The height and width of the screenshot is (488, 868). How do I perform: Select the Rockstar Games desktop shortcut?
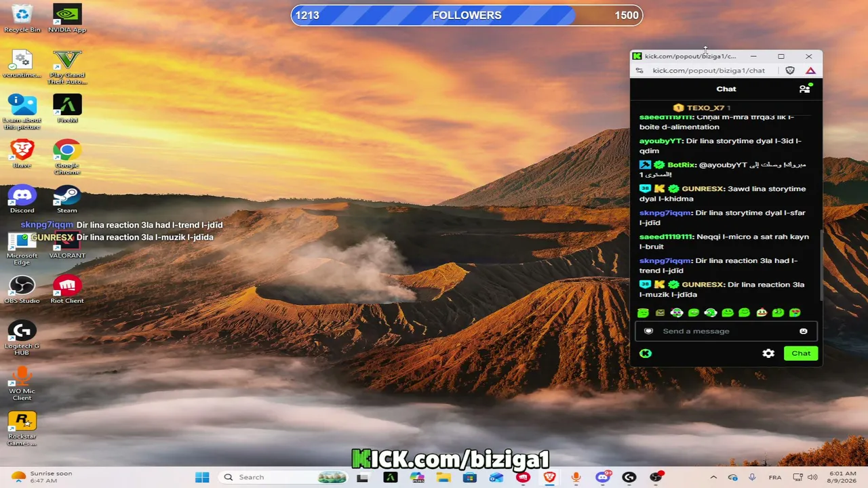click(22, 428)
